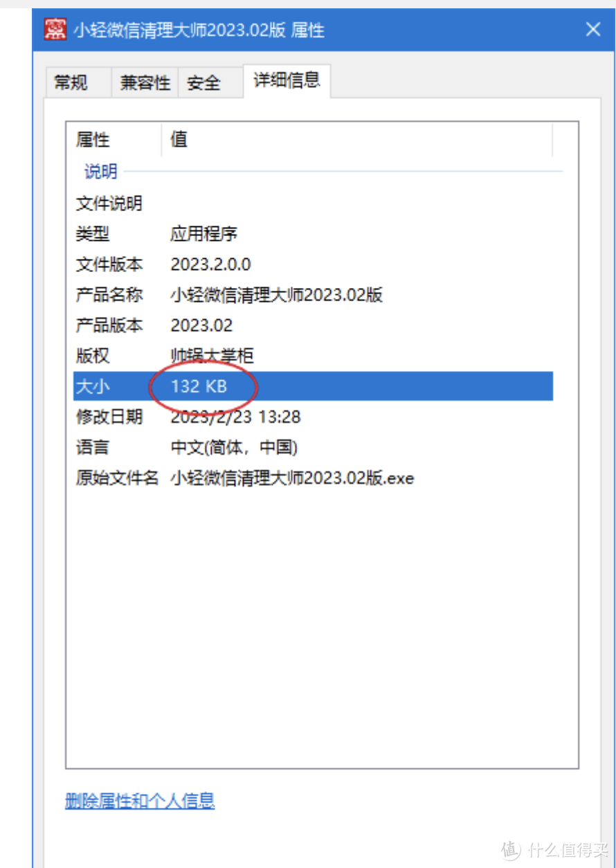Image resolution: width=616 pixels, height=868 pixels.
Task: Select the 修改日期 row
Action: [x=313, y=417]
